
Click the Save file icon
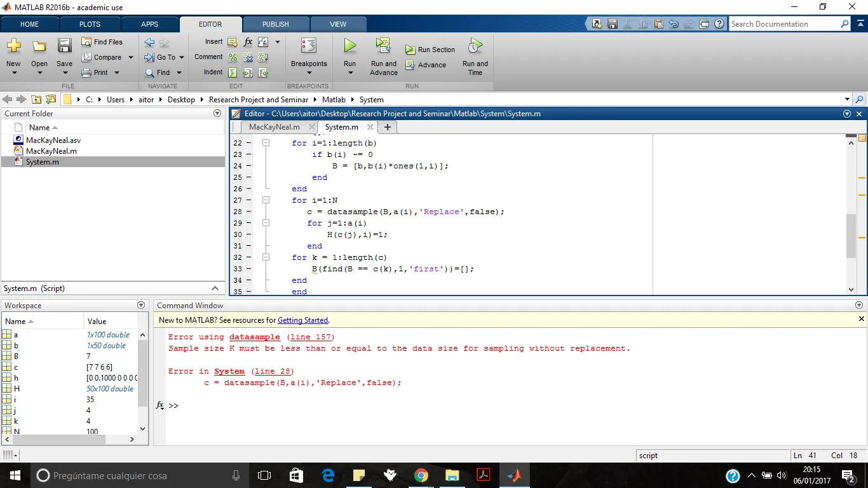tap(64, 46)
